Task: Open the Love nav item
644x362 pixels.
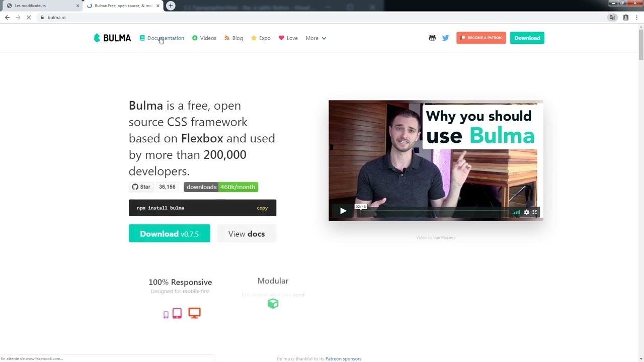Action: (x=288, y=38)
